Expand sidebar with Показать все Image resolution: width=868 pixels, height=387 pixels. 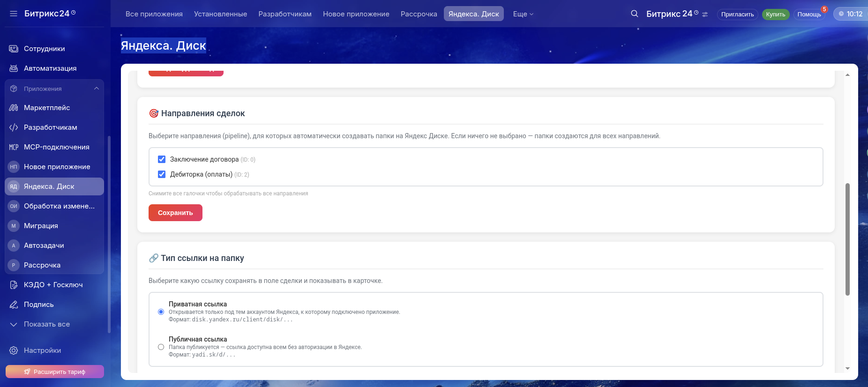47,324
